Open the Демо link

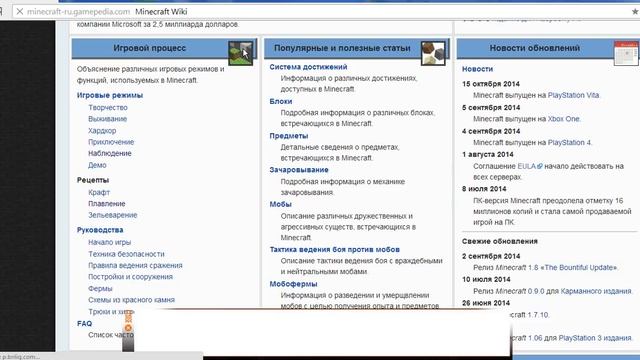tap(97, 165)
